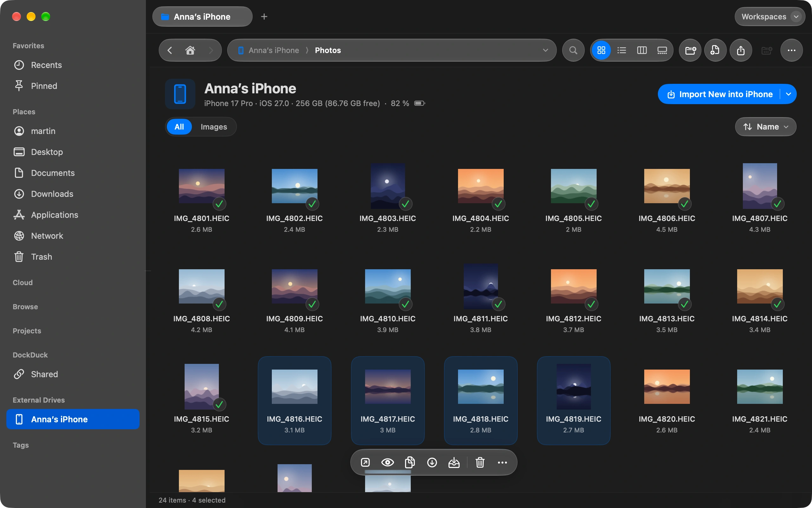Open Trash in the sidebar
The height and width of the screenshot is (508, 812).
point(73,257)
